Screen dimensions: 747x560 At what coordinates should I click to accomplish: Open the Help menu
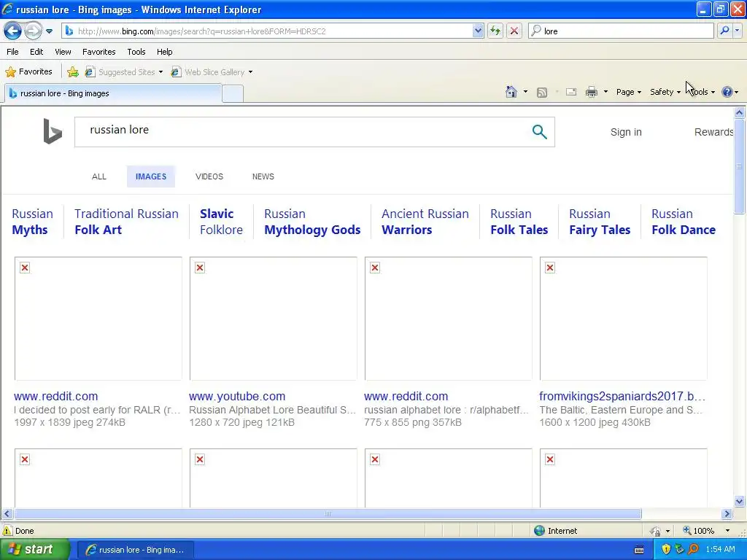pos(165,52)
